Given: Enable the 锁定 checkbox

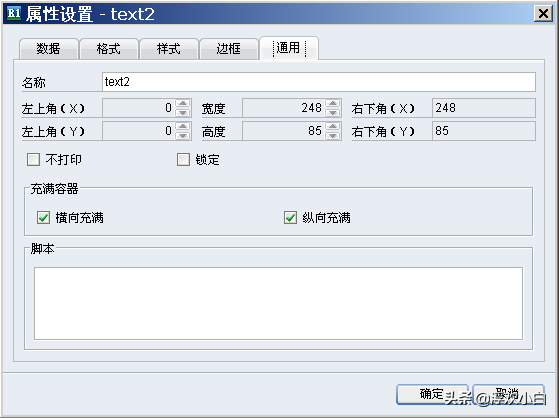Looking at the screenshot, I should [x=183, y=159].
